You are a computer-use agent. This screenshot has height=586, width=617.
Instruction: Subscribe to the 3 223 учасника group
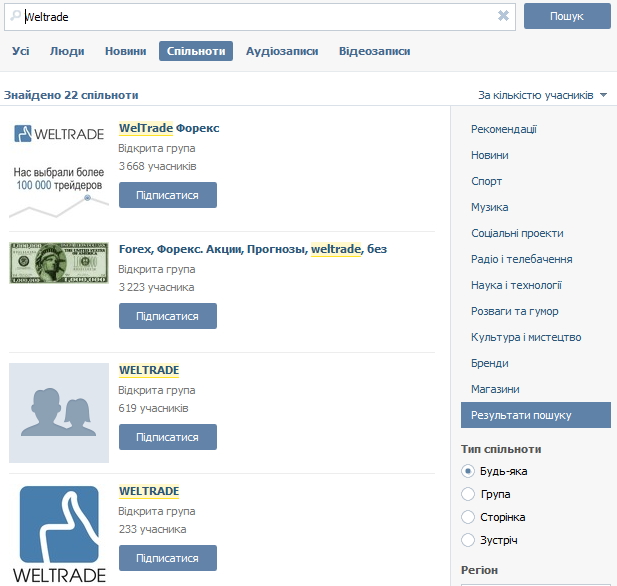click(x=168, y=316)
